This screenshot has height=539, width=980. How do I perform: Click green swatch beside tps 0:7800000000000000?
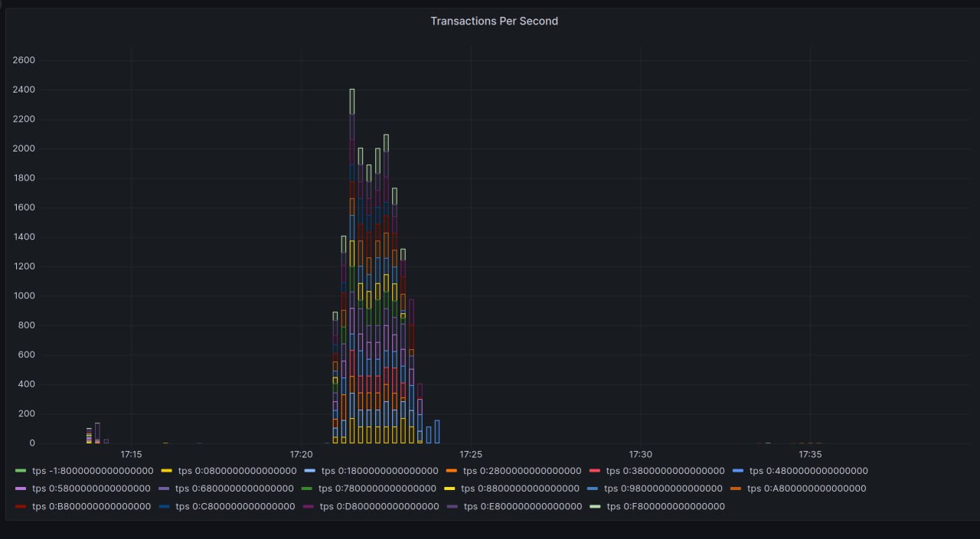click(307, 488)
